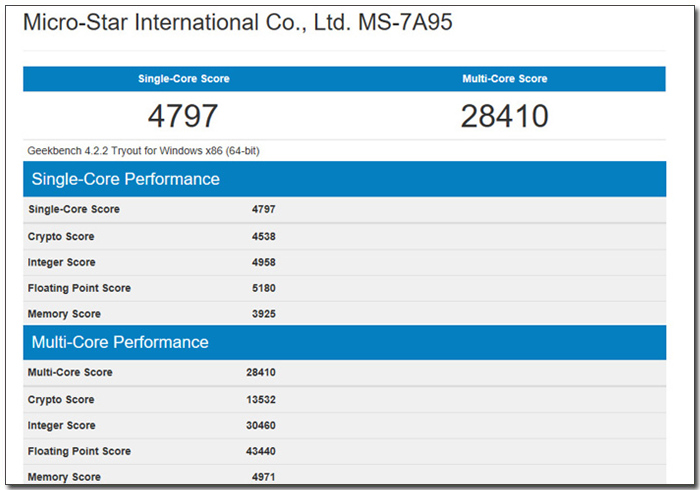
Task: Click Floating Point Score label under Multi-Core Performance
Action: click(x=79, y=452)
